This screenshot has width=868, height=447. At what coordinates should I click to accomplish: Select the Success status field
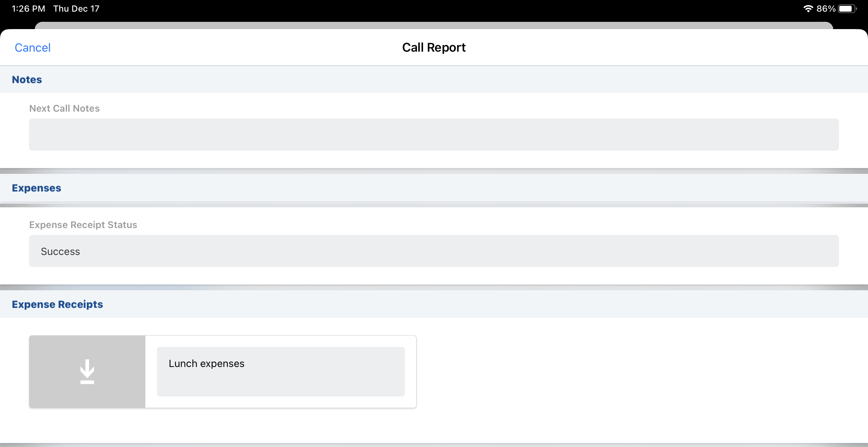click(434, 251)
